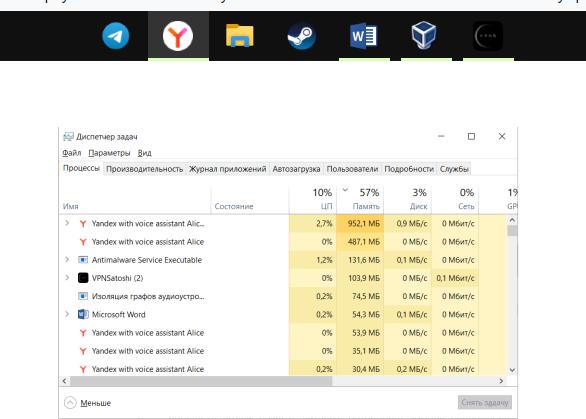Open the Файл menu
Image resolution: width=586 pixels, height=419 pixels.
(x=72, y=153)
